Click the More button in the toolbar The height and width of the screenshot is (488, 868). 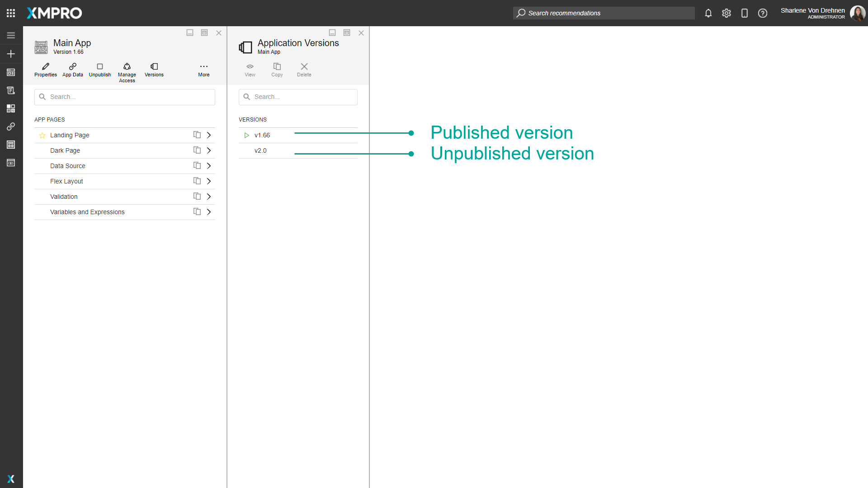[x=204, y=70]
